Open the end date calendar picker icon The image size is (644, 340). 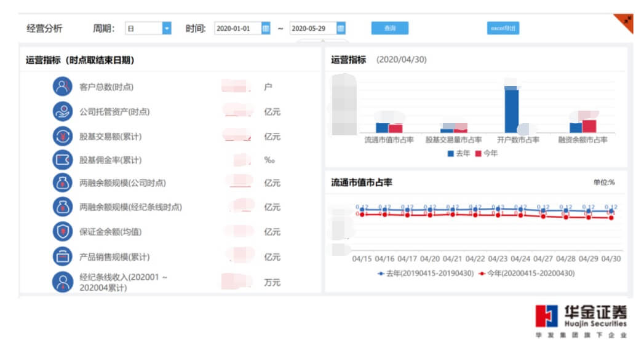341,28
